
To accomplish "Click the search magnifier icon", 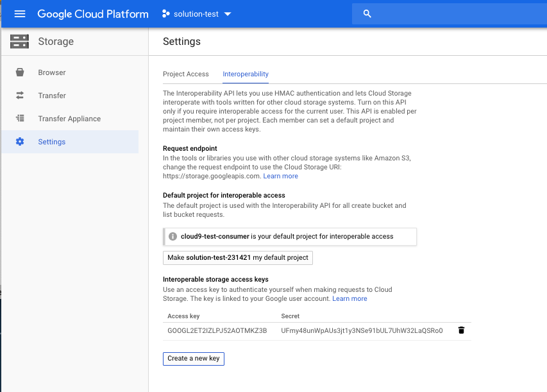I will click(x=367, y=14).
